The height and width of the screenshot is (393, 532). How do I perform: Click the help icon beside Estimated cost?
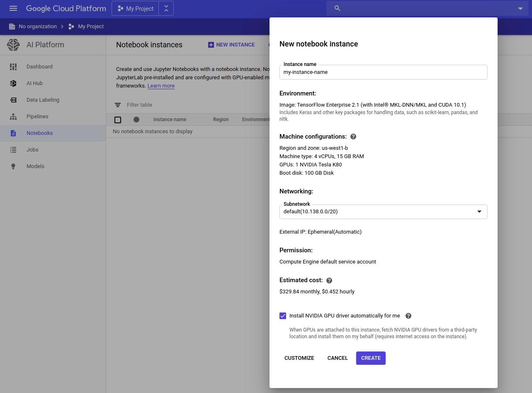[329, 280]
